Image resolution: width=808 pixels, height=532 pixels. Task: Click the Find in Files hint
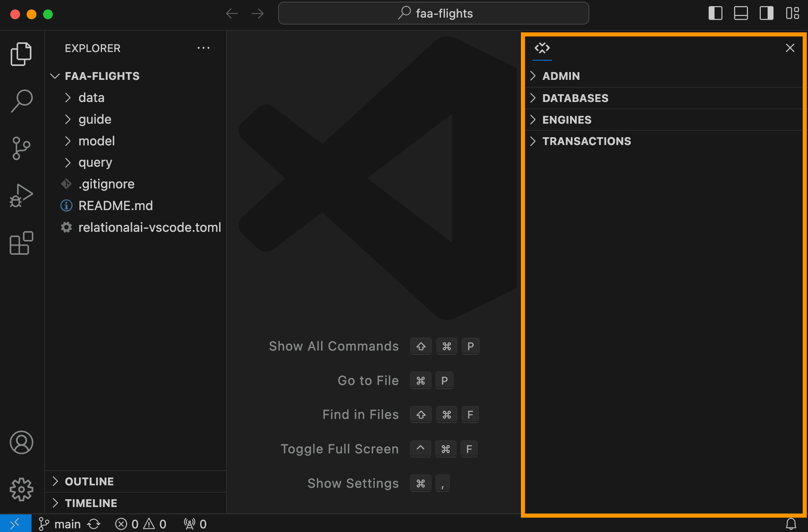[360, 415]
